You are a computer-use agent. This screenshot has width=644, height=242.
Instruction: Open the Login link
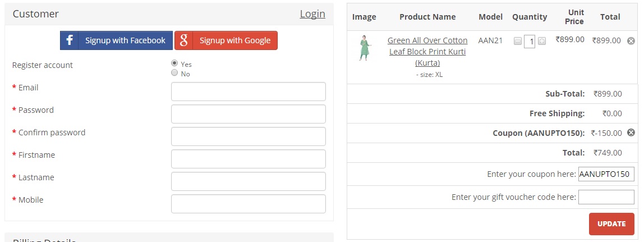coord(312,14)
